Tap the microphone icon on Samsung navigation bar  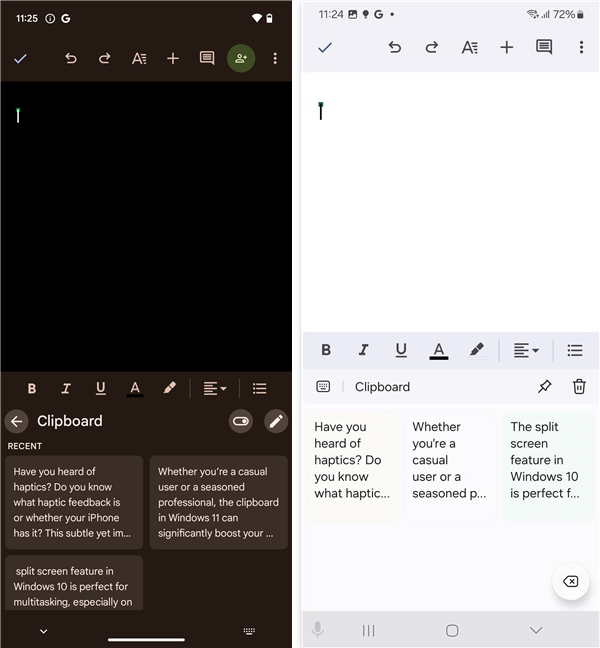pyautogui.click(x=318, y=630)
